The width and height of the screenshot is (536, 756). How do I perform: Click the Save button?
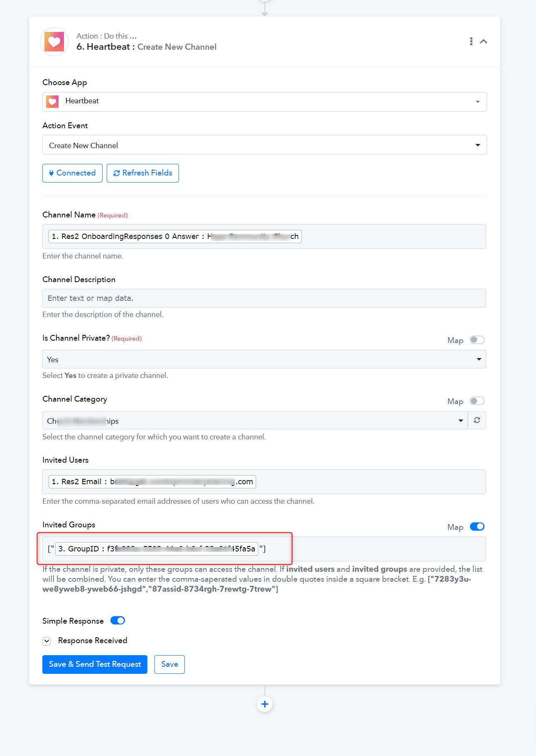click(169, 664)
